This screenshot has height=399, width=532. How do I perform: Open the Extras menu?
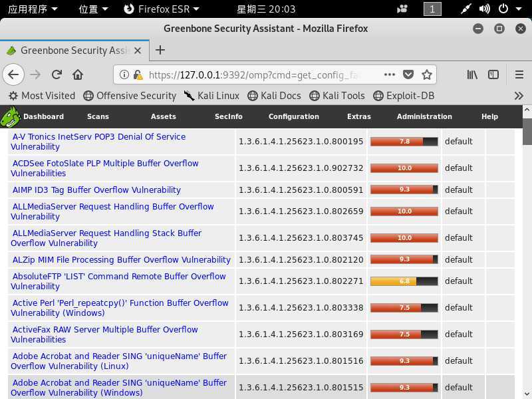point(359,116)
